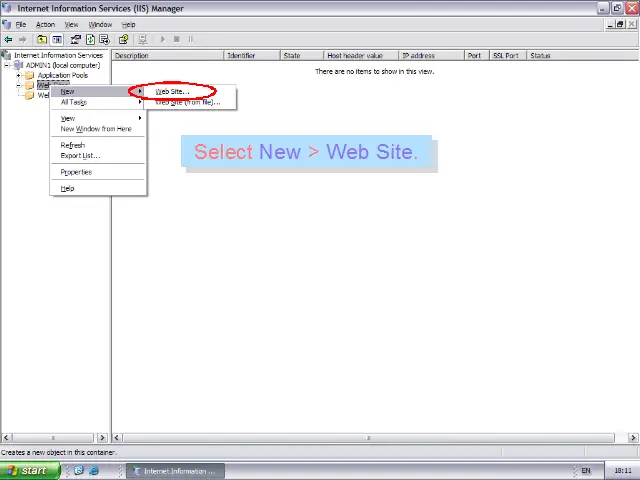Click the quick launch icon next to Start
640x480 pixels.
pos(79,471)
